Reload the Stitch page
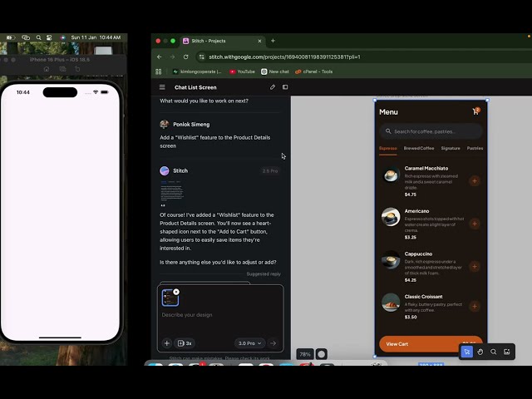Image resolution: width=532 pixels, height=399 pixels. [x=186, y=57]
